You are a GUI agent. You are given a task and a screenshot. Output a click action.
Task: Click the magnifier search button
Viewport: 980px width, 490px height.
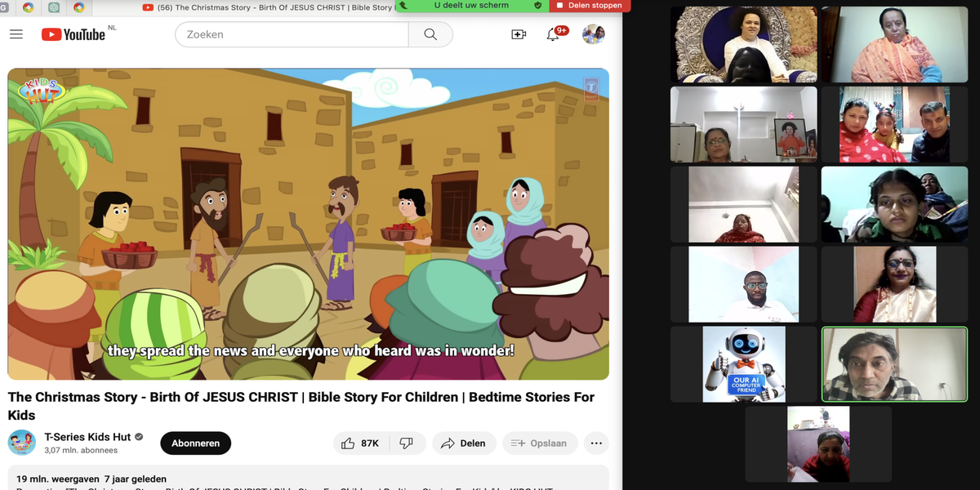[430, 34]
